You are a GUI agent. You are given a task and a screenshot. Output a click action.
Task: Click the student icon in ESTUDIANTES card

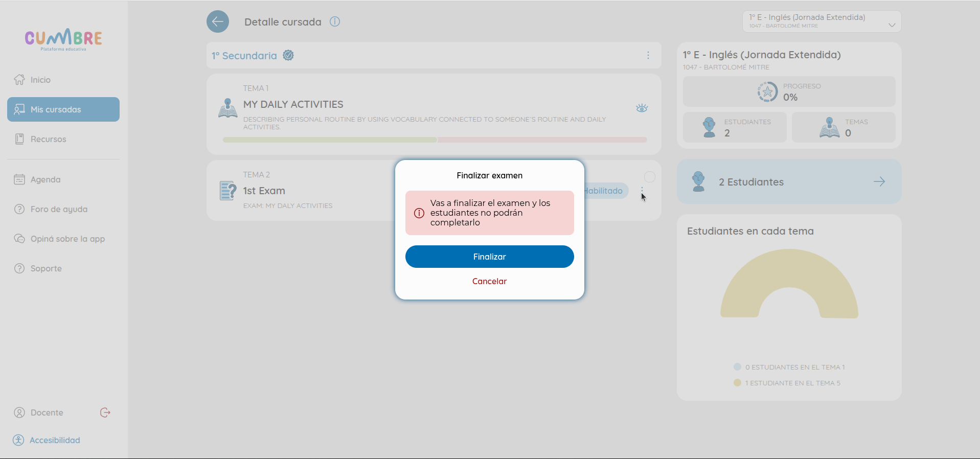point(709,127)
